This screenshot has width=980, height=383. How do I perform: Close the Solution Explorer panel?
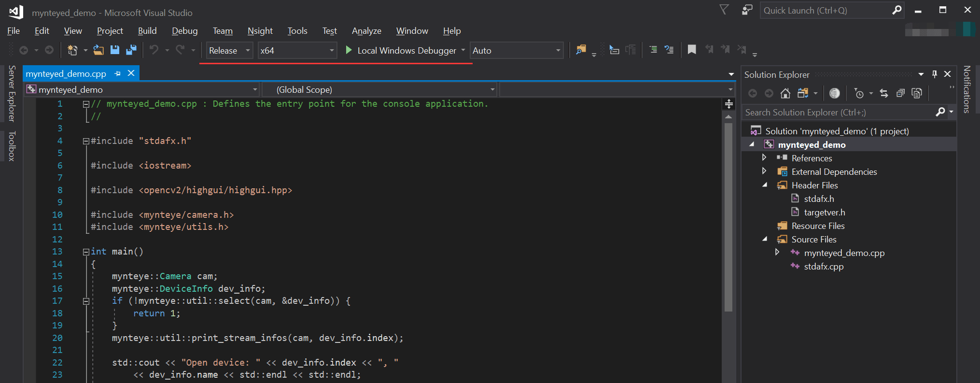pos(948,74)
